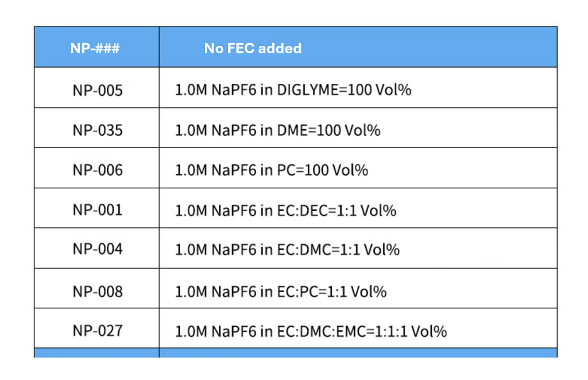Click the blue strip below the EC:DMC:EMC description
This screenshot has height=380, width=588.
click(x=357, y=352)
